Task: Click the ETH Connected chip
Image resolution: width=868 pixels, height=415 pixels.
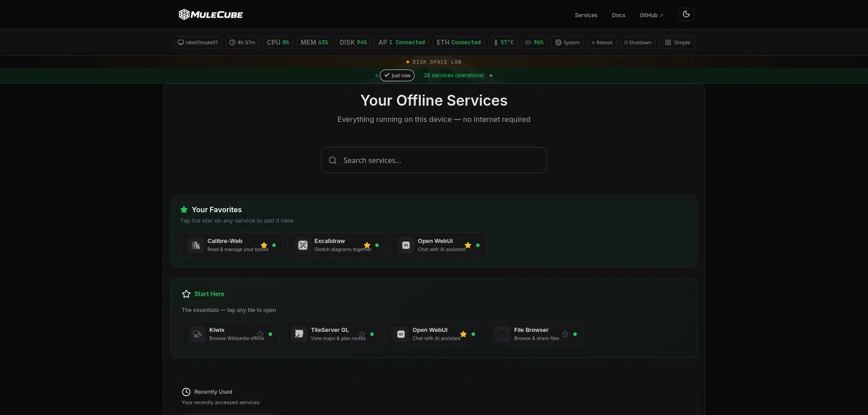Action: [458, 42]
